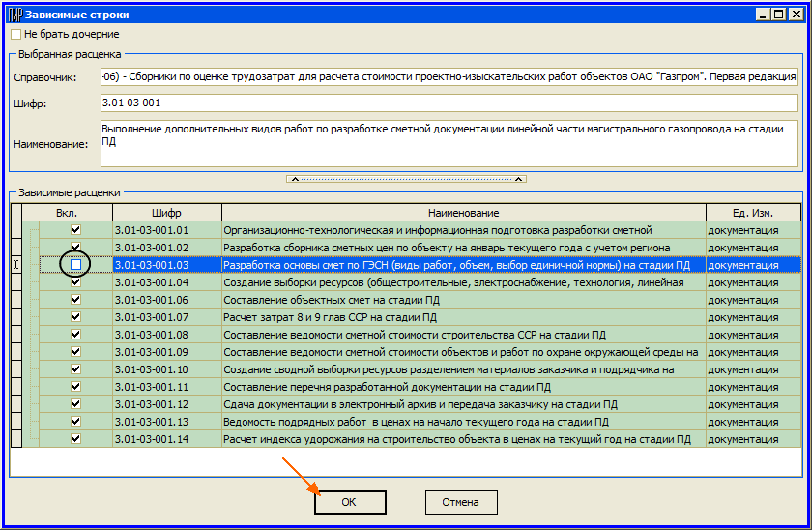
Task: Check the box for row 3.01-03-001.03
Action: [75, 264]
